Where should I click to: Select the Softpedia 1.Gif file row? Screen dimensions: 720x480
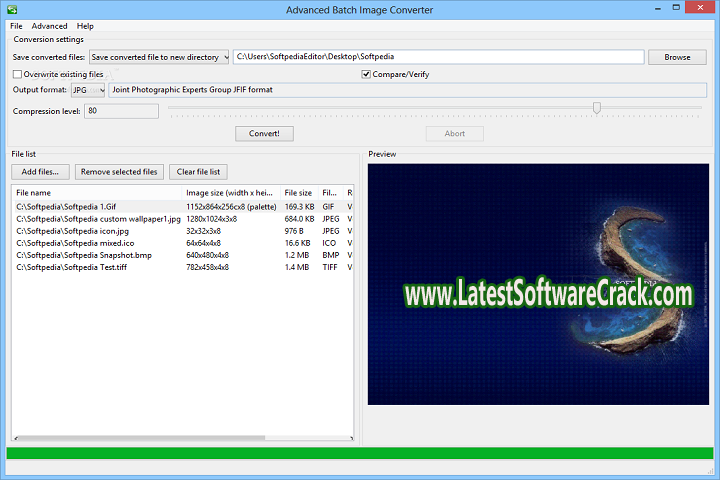pos(184,207)
